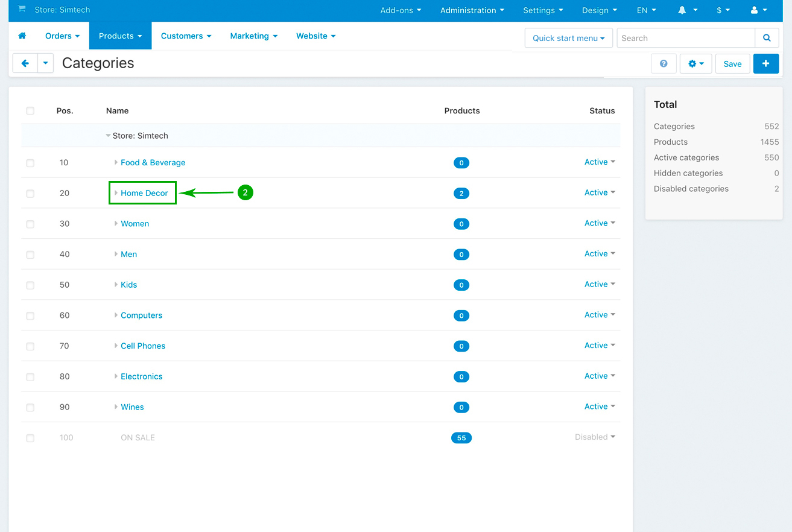Open the Active status dropdown for Wines
792x532 pixels.
(600, 407)
